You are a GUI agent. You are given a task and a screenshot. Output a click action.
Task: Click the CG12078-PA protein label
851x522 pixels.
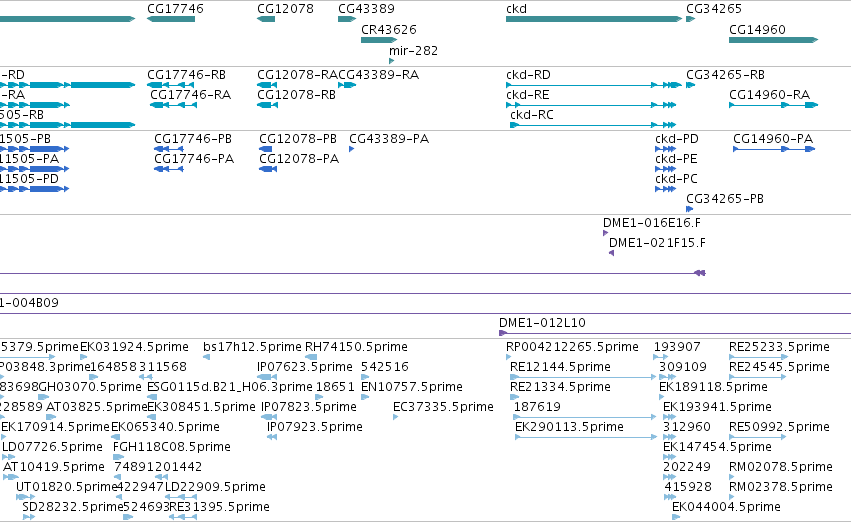[299, 158]
